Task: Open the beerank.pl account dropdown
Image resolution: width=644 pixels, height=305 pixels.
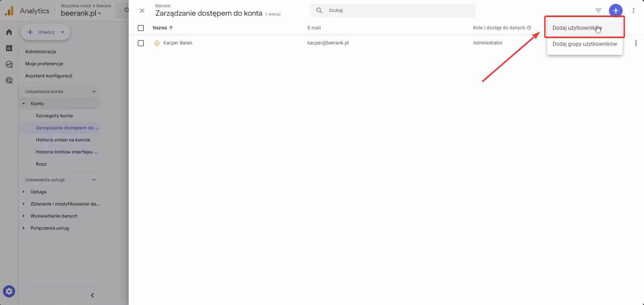Action: (x=81, y=13)
